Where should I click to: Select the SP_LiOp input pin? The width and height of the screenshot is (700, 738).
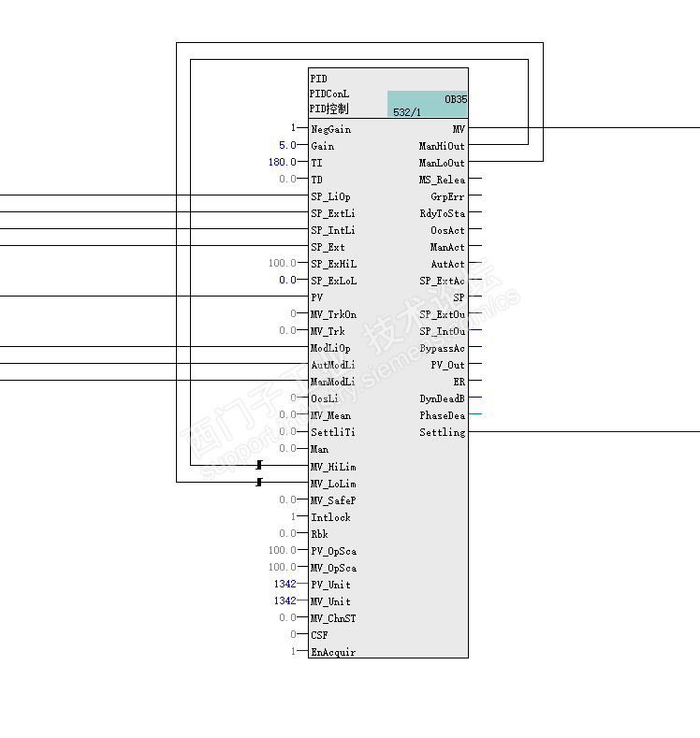point(330,196)
